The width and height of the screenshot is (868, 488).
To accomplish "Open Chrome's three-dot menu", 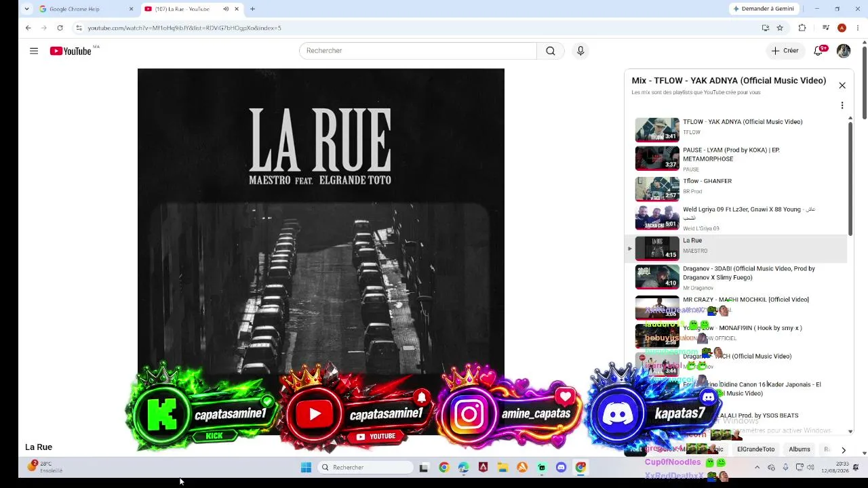I will coord(859,28).
